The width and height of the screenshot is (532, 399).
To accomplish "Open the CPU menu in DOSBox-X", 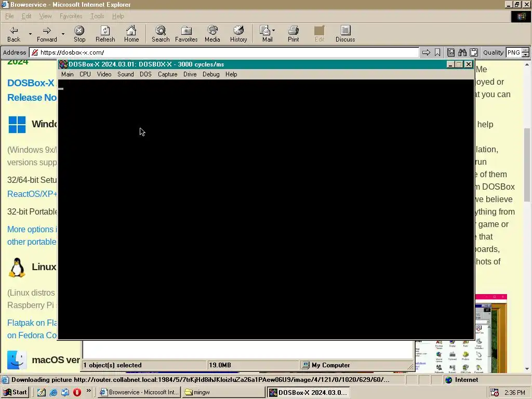I will [x=85, y=74].
